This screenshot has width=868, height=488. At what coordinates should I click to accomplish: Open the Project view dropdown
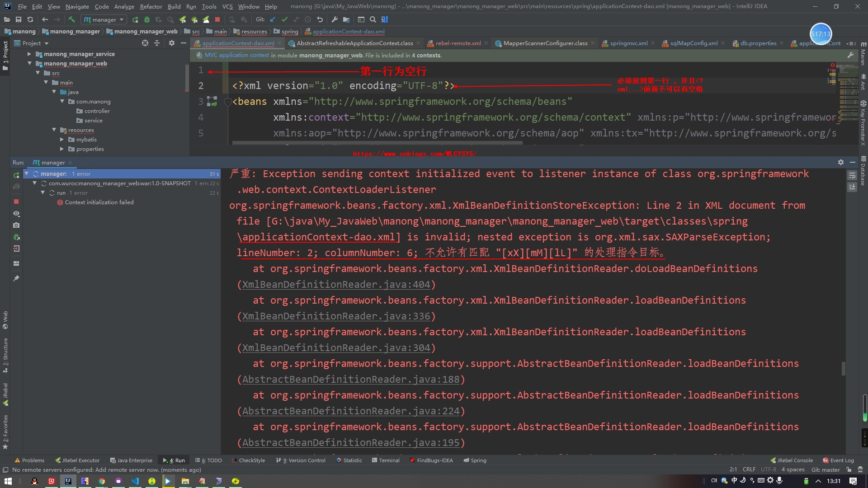tap(32, 43)
